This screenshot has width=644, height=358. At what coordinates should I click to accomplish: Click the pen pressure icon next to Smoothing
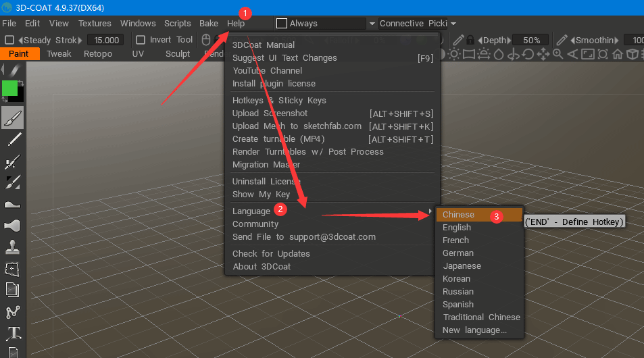[x=562, y=40]
